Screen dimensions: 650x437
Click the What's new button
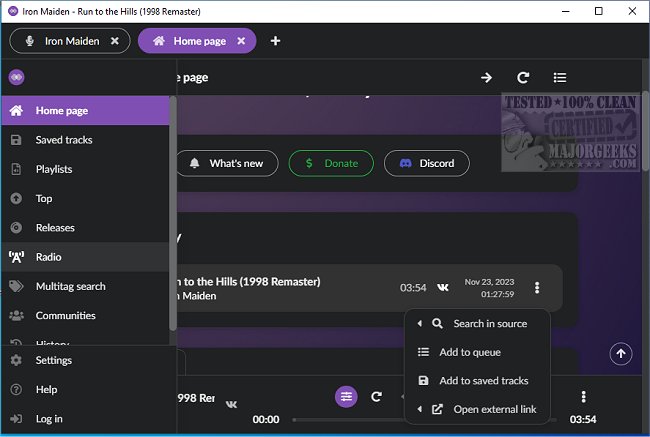(228, 163)
